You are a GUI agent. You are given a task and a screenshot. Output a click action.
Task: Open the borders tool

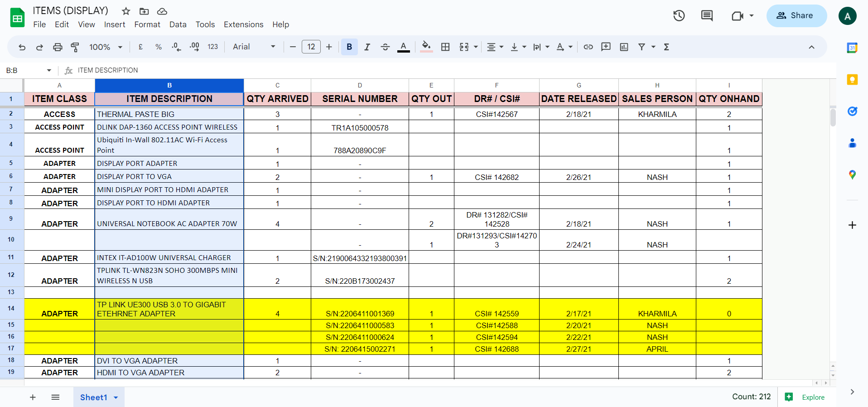(x=445, y=47)
